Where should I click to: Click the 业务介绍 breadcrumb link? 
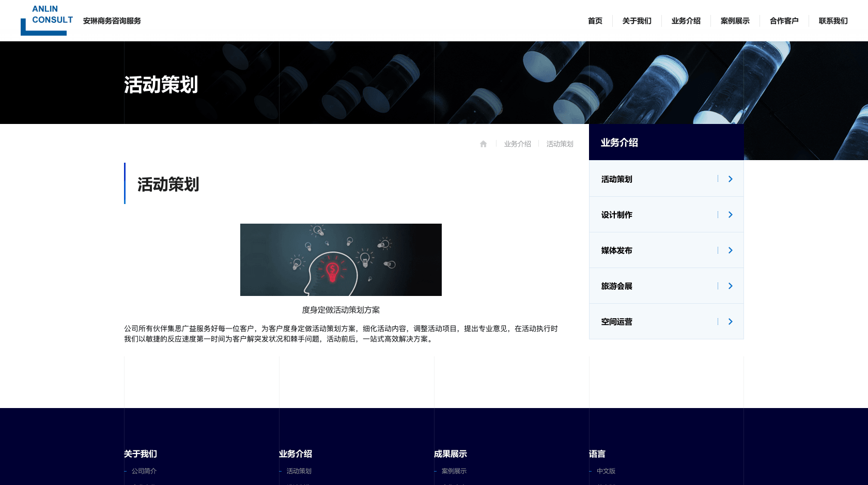[517, 144]
